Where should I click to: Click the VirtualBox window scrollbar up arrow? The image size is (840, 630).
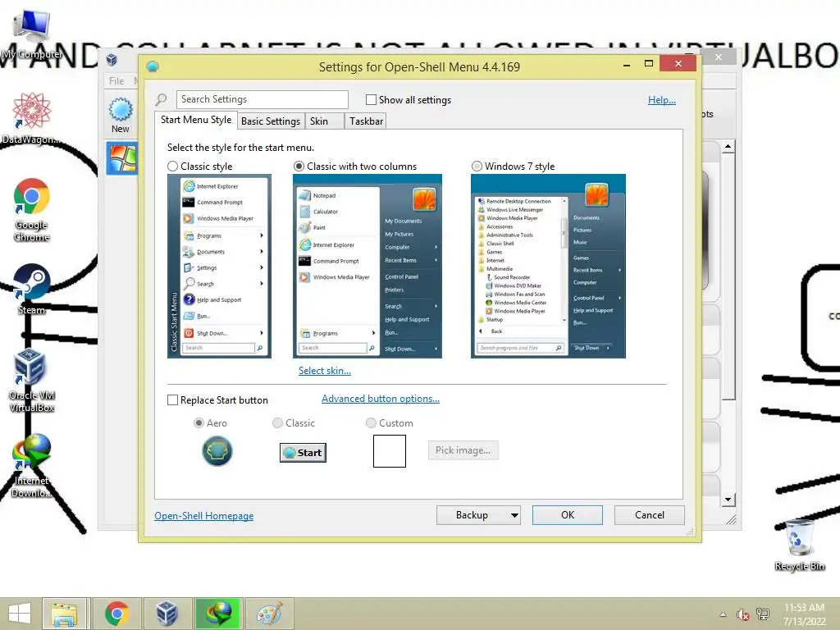(728, 146)
